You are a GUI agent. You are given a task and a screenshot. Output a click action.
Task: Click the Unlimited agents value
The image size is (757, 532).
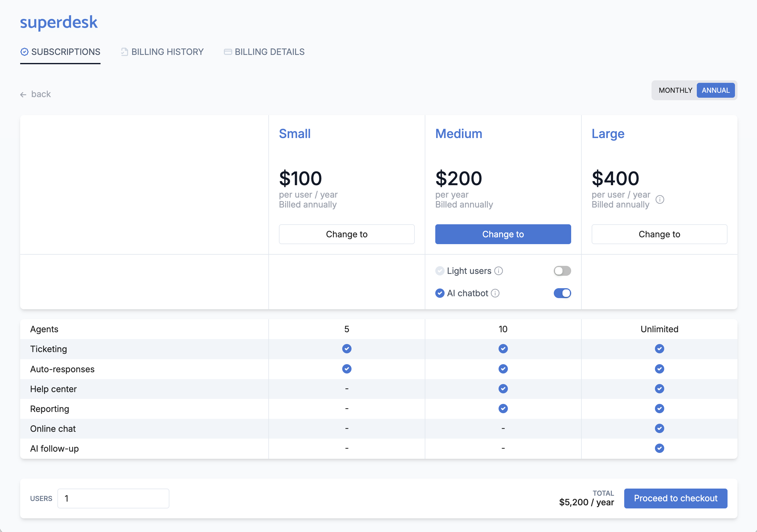[659, 329]
